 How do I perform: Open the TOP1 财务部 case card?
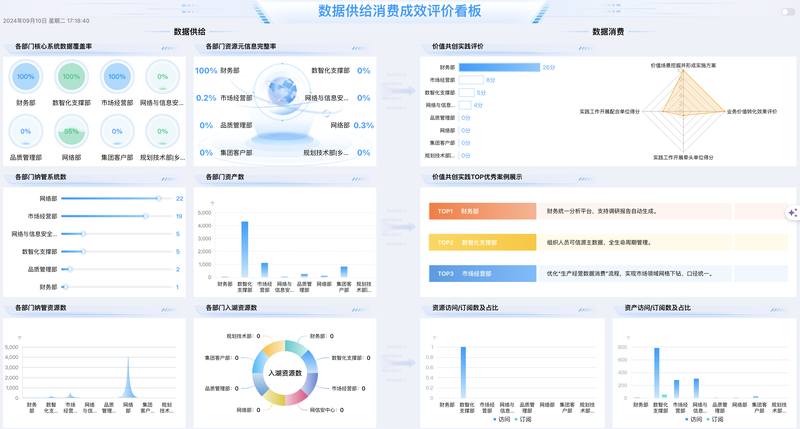[482, 211]
